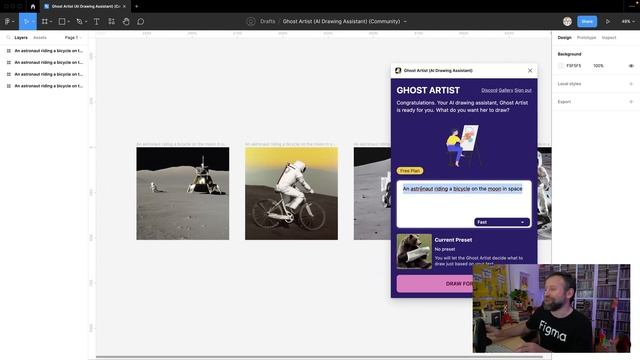The width and height of the screenshot is (640, 360).
Task: Add an export setting with plus
Action: point(631,102)
